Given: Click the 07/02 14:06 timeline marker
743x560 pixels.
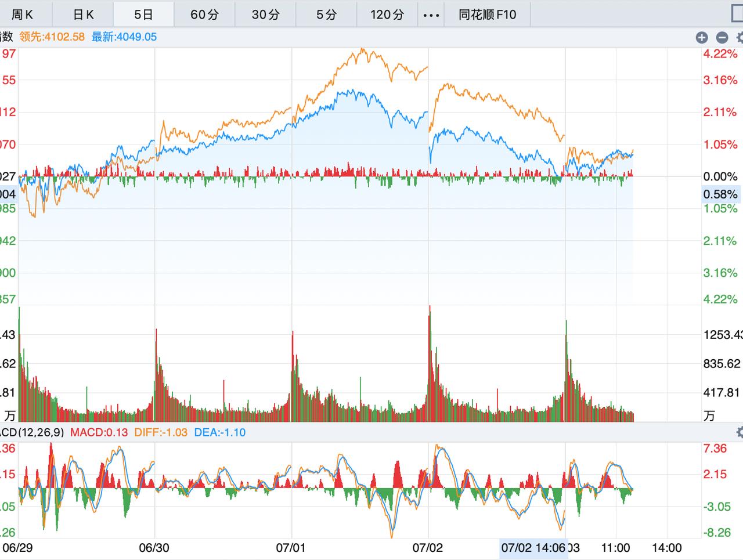Looking at the screenshot, I should [533, 548].
